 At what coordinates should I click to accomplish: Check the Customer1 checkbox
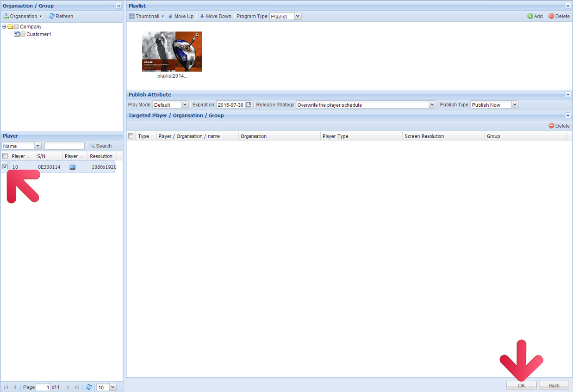point(23,34)
